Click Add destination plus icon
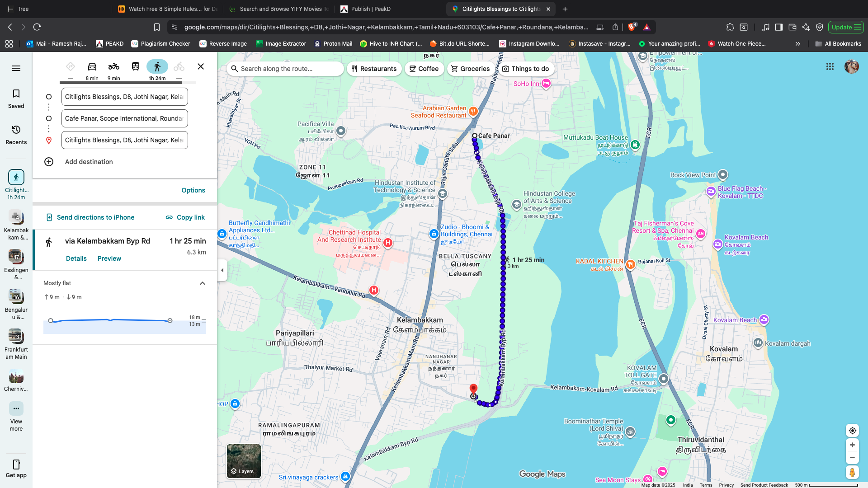Image resolution: width=868 pixels, height=488 pixels. tap(49, 162)
